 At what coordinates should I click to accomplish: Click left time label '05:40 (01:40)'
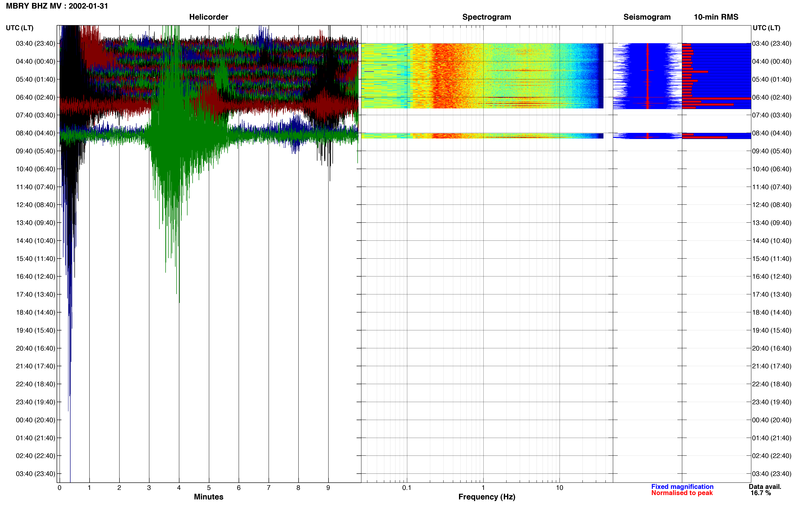point(36,79)
